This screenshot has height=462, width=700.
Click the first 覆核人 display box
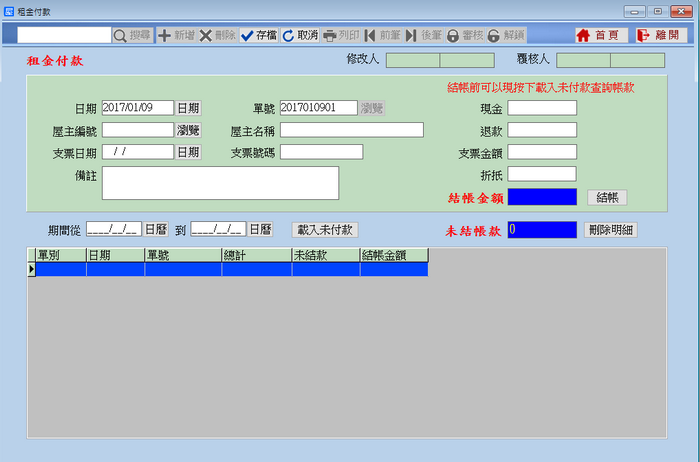(x=583, y=60)
